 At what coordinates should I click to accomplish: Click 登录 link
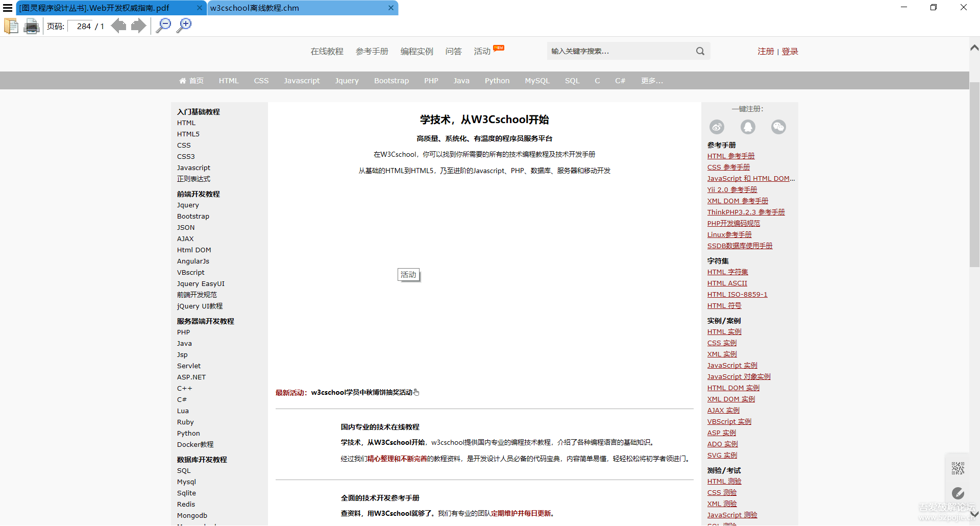(790, 51)
